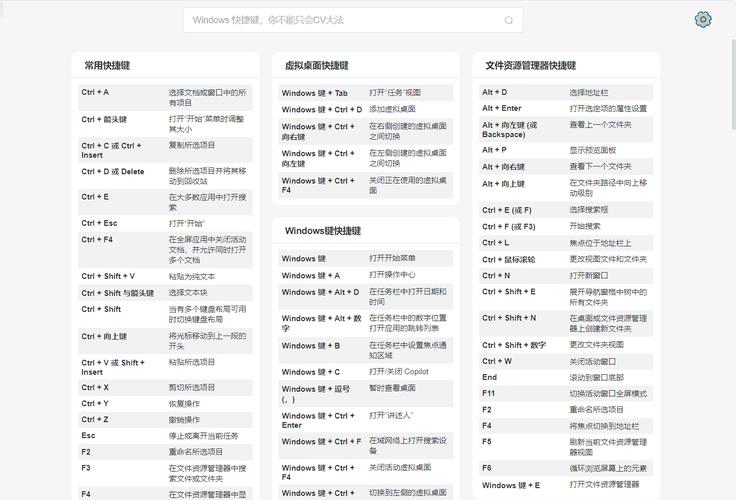
Task: Click the 关闭活动虚拟桌面 description
Action: pos(400,467)
